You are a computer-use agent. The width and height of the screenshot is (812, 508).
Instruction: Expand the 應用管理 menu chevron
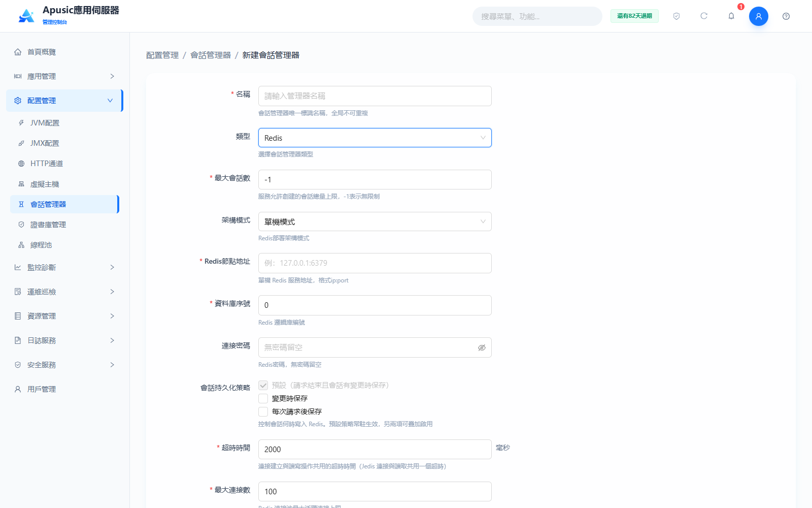(112, 76)
